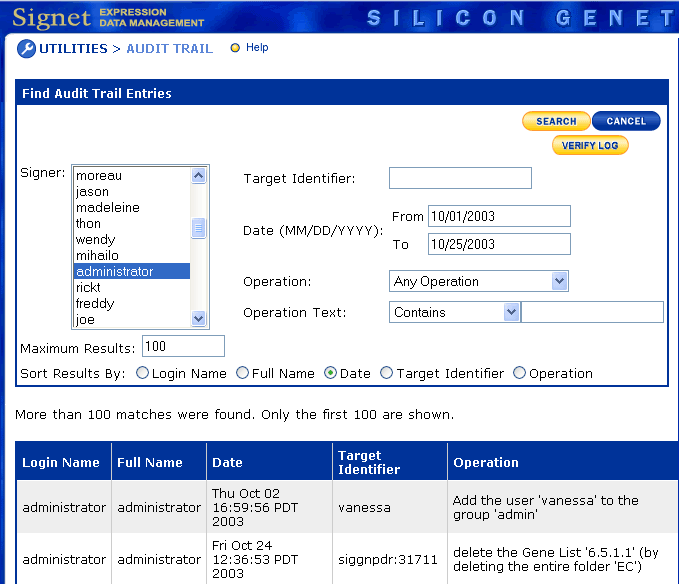
Task: Click the VERIFY LOG button
Action: 590,145
